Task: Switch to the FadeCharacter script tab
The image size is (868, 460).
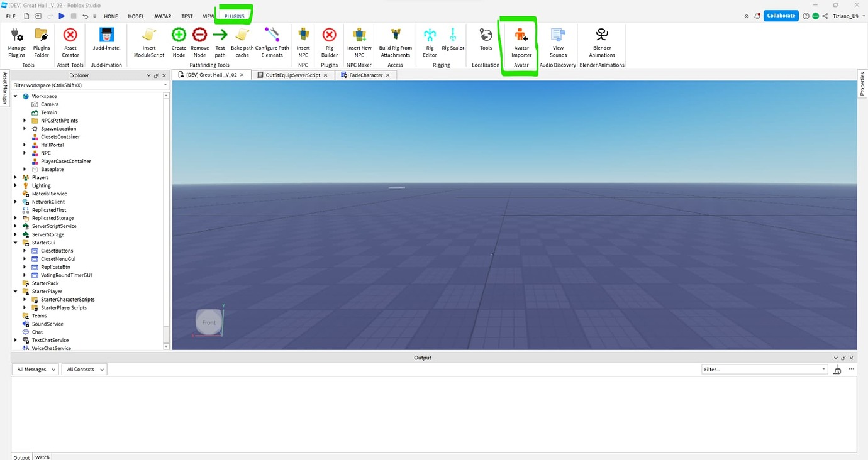Action: [366, 75]
